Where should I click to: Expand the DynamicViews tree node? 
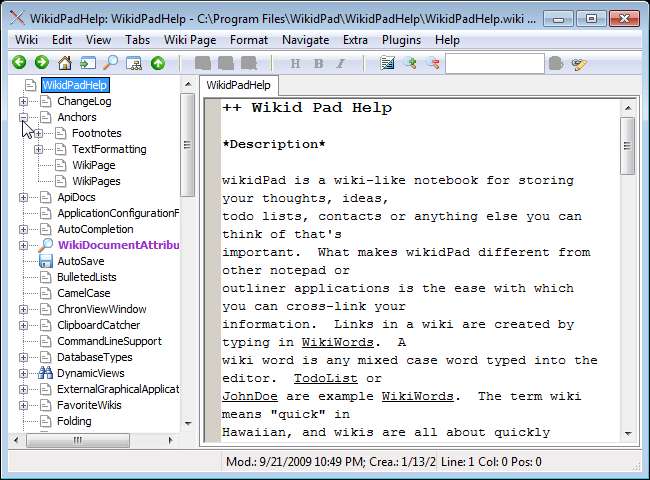click(24, 373)
